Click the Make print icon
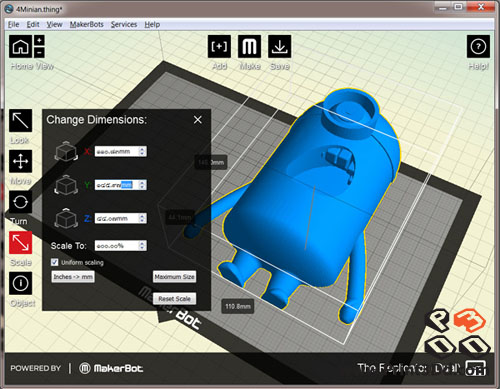This screenshot has height=389, width=500. (249, 46)
